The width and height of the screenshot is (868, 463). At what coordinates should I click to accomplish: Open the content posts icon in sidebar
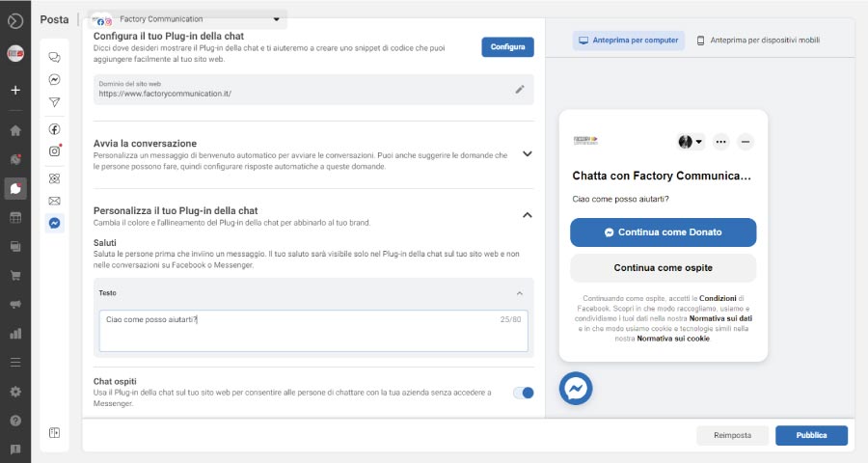coord(15,247)
